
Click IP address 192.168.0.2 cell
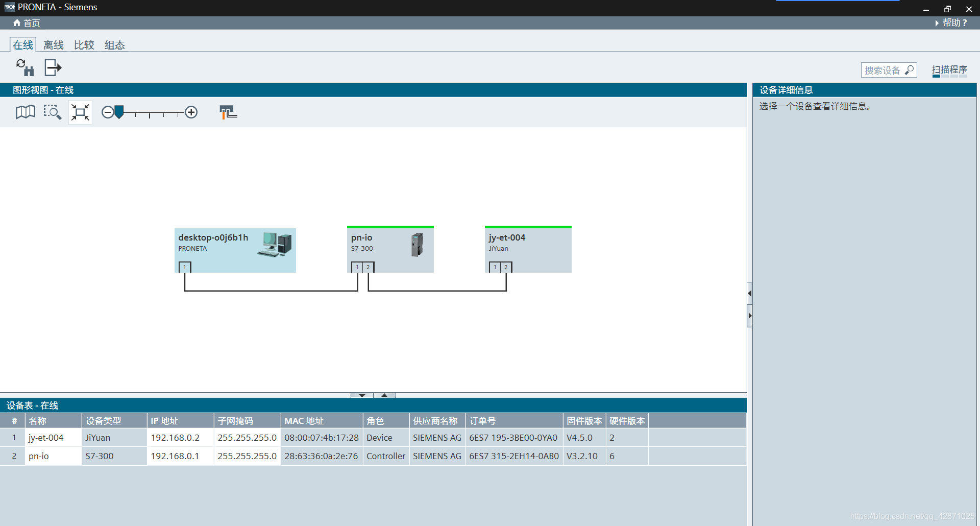coord(181,438)
